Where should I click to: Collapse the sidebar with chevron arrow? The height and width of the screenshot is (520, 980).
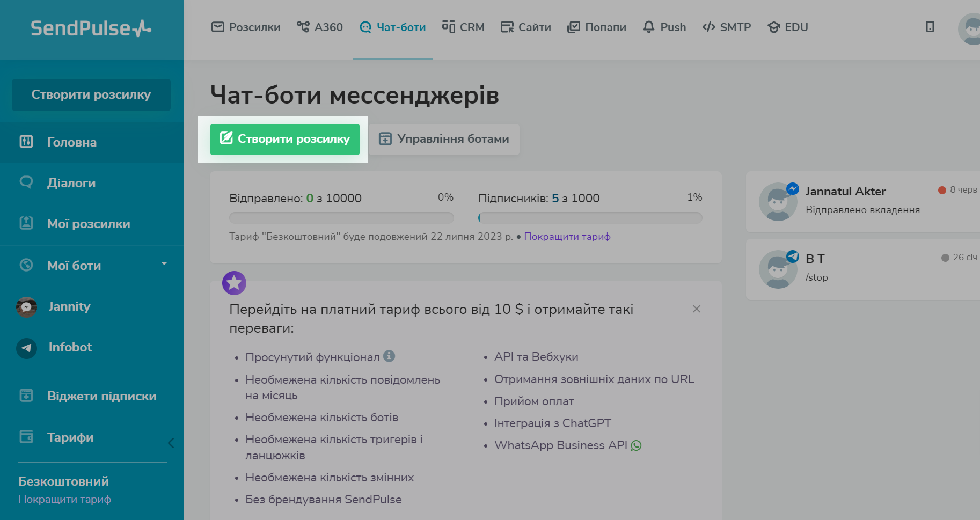click(x=171, y=443)
